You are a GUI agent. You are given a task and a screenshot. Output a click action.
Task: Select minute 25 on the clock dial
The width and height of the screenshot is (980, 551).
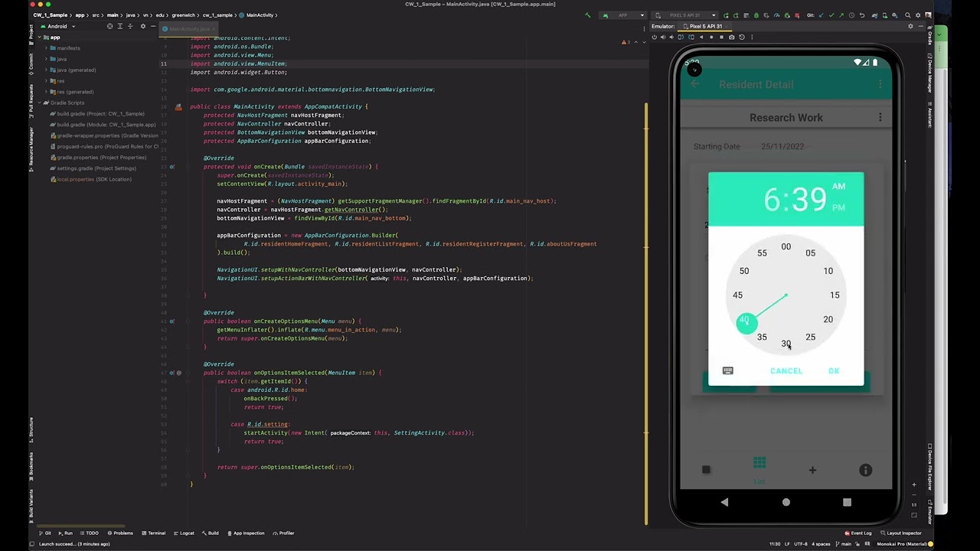810,337
